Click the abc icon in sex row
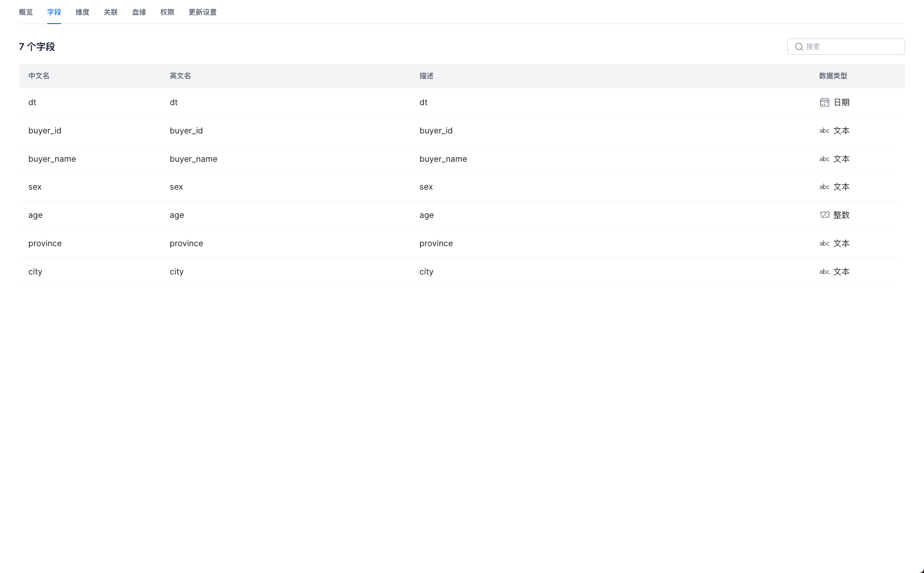The height and width of the screenshot is (573, 924). (x=825, y=187)
